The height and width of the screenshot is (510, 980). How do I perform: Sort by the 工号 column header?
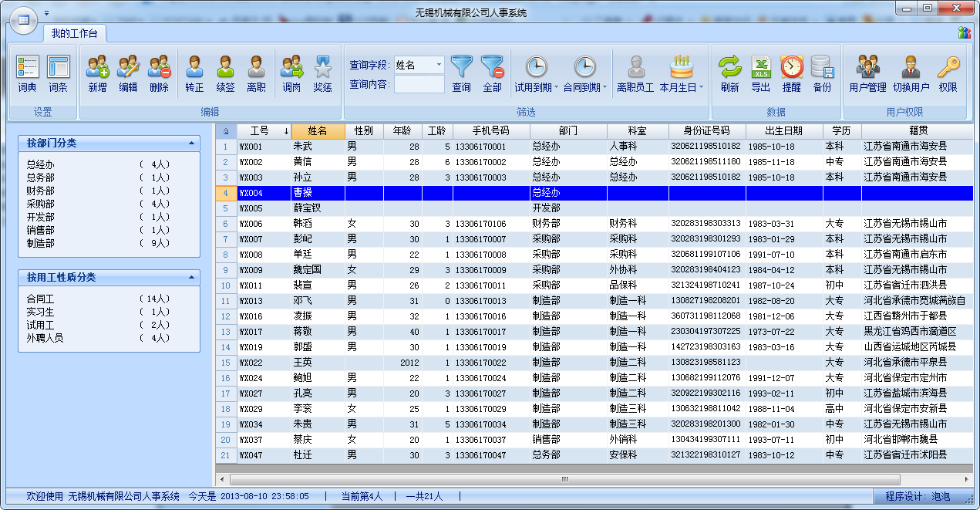(x=259, y=131)
